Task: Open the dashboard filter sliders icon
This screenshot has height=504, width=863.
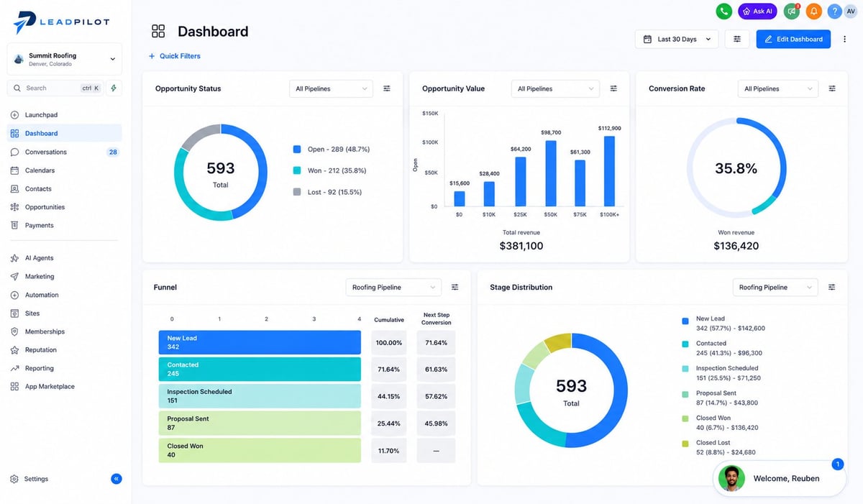Action: point(737,39)
